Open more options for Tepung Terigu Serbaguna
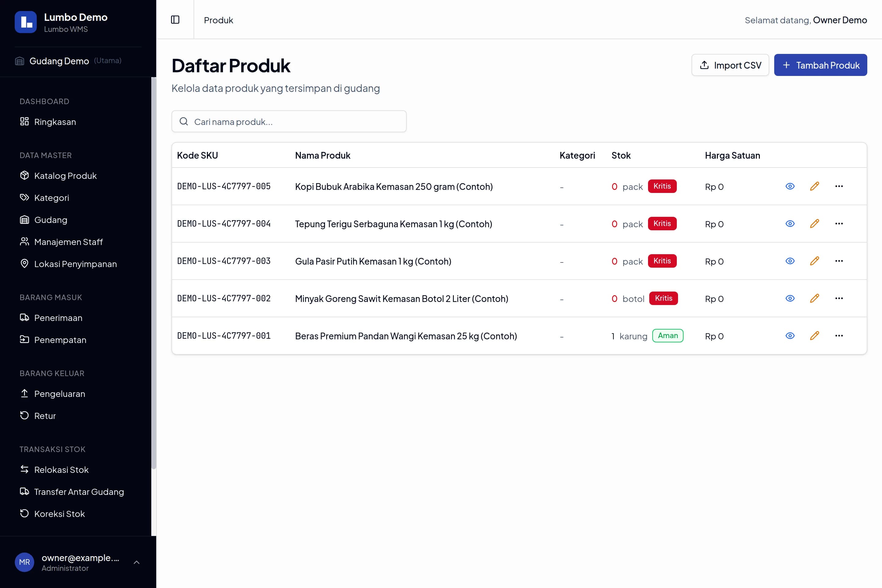 839,224
